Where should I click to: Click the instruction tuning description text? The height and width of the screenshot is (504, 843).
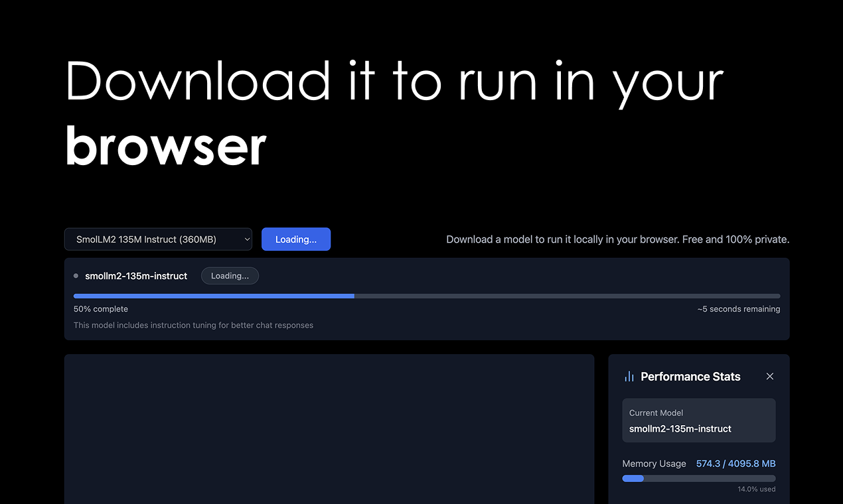point(193,326)
